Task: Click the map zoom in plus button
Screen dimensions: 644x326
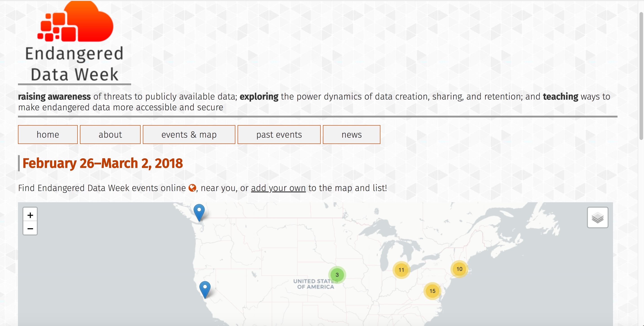Action: (30, 215)
